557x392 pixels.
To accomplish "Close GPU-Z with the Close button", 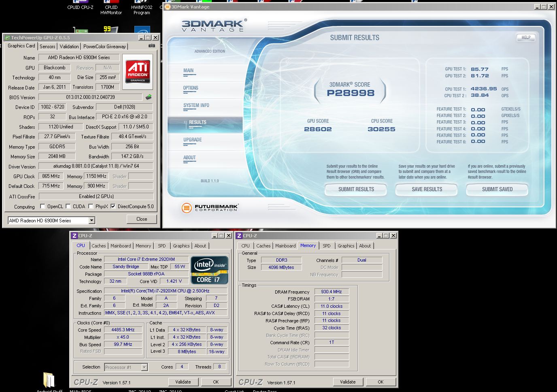I will 142,219.
